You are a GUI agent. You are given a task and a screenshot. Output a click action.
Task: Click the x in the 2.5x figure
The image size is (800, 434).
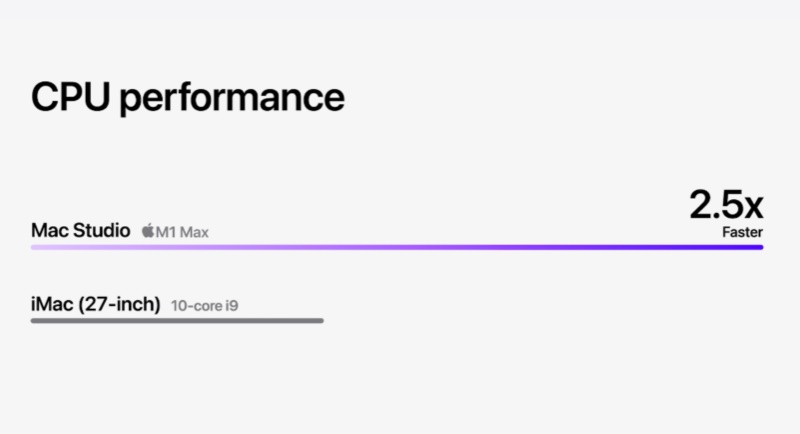754,208
